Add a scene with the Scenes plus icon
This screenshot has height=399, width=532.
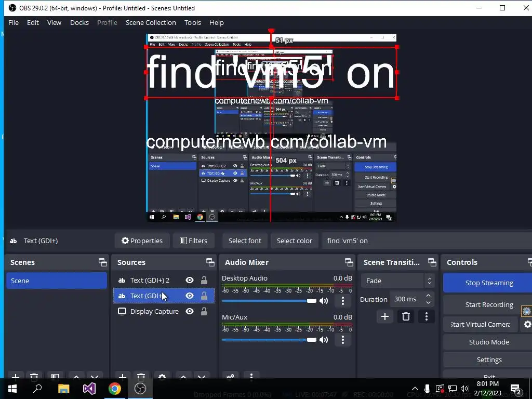[15, 376]
